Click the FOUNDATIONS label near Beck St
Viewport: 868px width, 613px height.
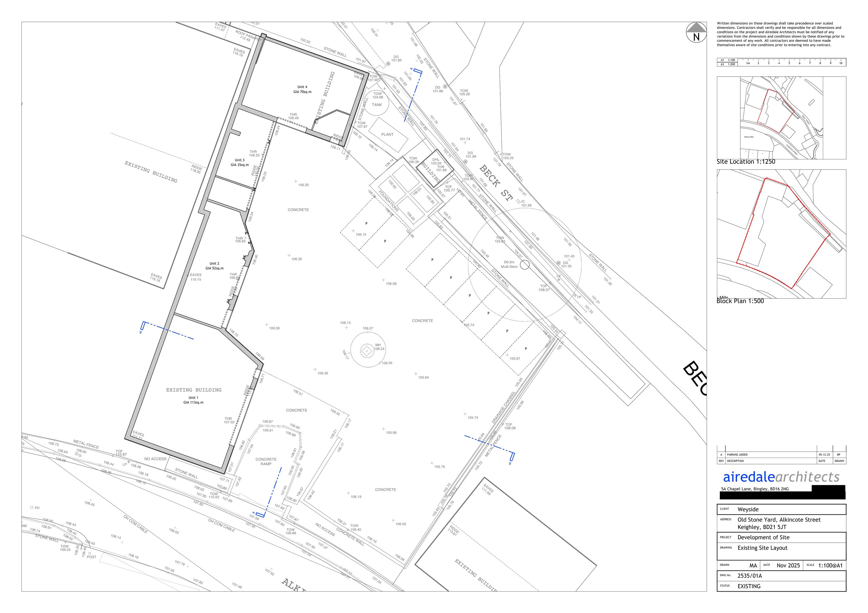click(389, 201)
